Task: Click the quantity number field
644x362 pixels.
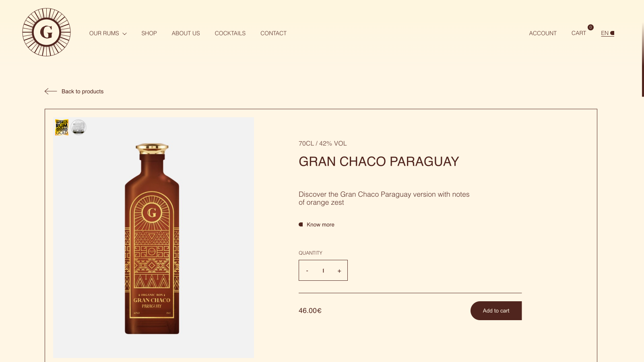Action: point(323,271)
